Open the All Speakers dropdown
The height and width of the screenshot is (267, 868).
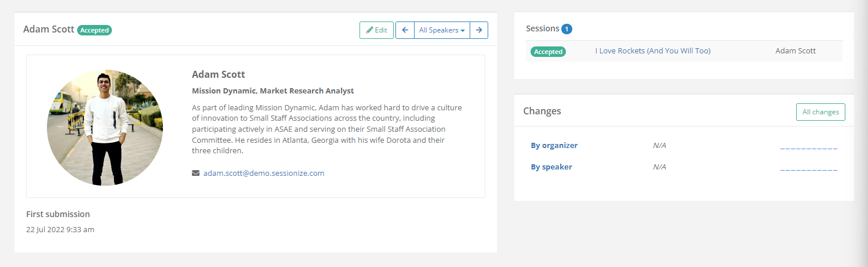pyautogui.click(x=442, y=30)
